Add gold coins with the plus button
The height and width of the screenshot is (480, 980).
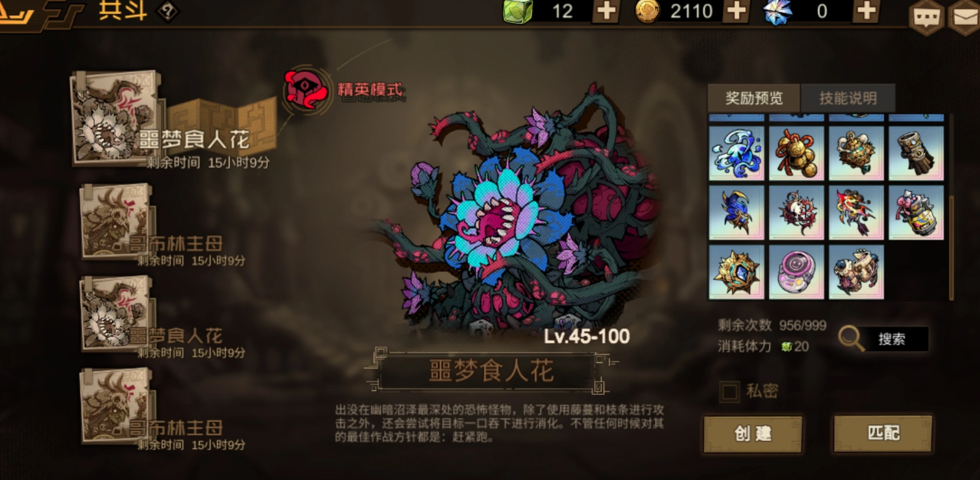point(736,11)
